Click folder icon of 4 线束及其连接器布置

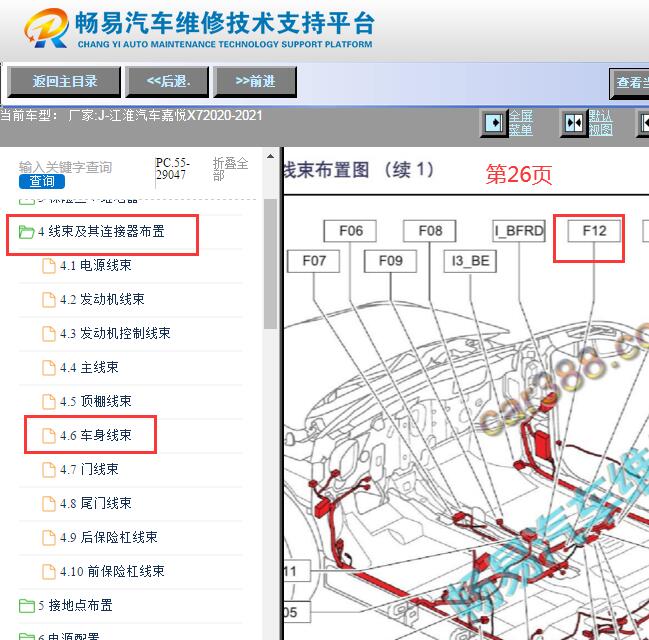click(26, 232)
